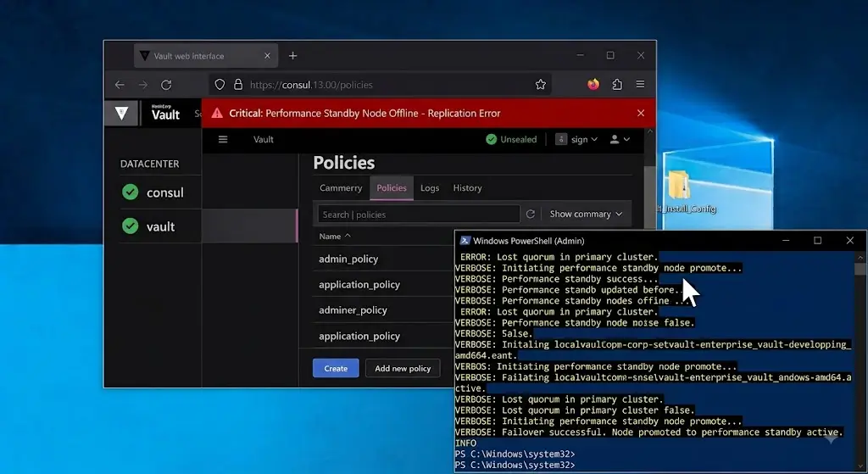Click the padlock site security icon
This screenshot has width=868, height=474.
tap(238, 84)
